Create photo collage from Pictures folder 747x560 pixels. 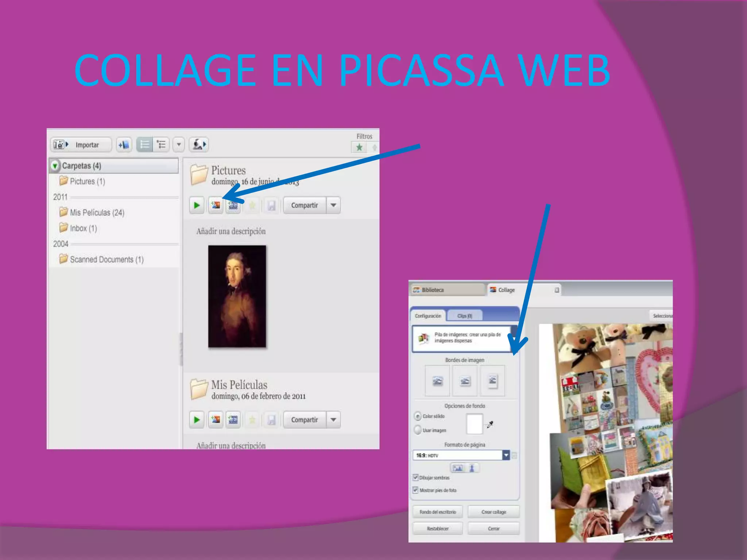coord(216,205)
